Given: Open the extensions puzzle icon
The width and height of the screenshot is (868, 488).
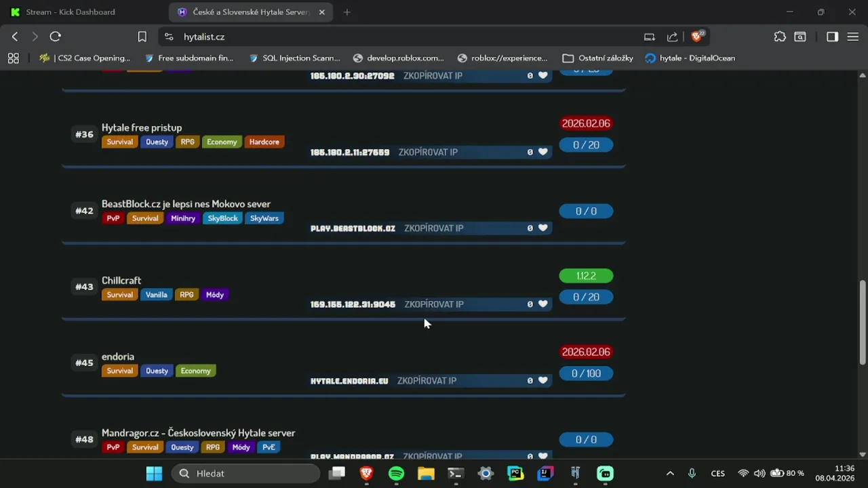Looking at the screenshot, I should point(780,37).
